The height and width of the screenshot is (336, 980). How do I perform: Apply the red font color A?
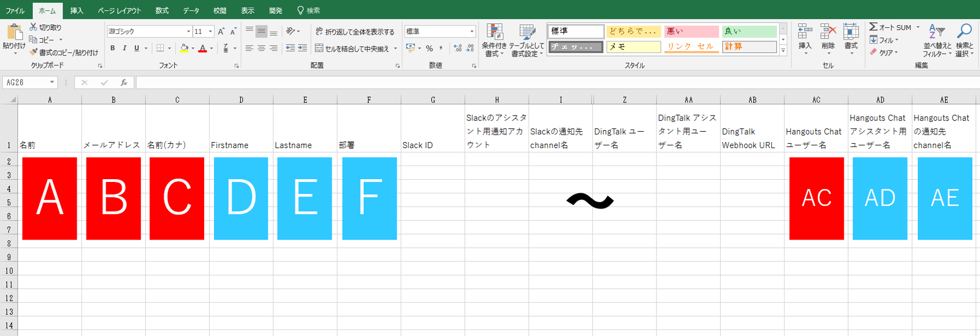(x=203, y=48)
